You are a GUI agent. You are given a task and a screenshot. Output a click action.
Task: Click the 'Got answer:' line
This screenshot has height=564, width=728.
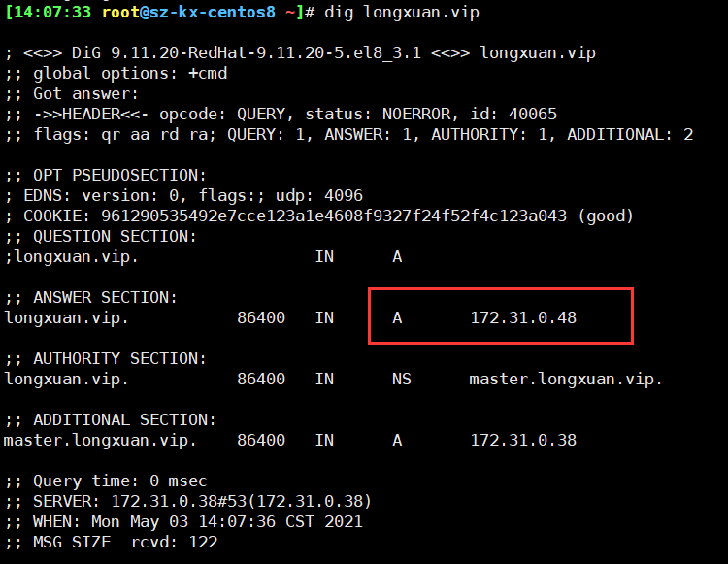pyautogui.click(x=72, y=94)
